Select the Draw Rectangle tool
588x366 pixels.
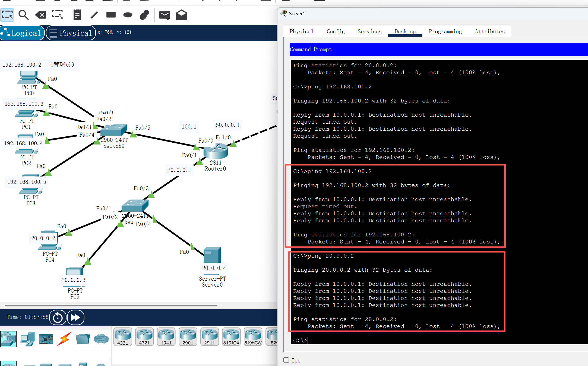pyautogui.click(x=111, y=15)
